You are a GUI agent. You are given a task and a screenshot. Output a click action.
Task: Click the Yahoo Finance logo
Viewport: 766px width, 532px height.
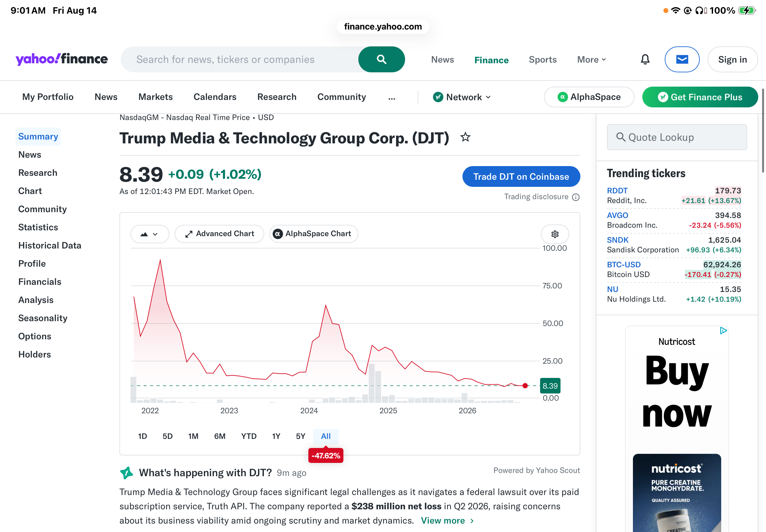pos(62,59)
